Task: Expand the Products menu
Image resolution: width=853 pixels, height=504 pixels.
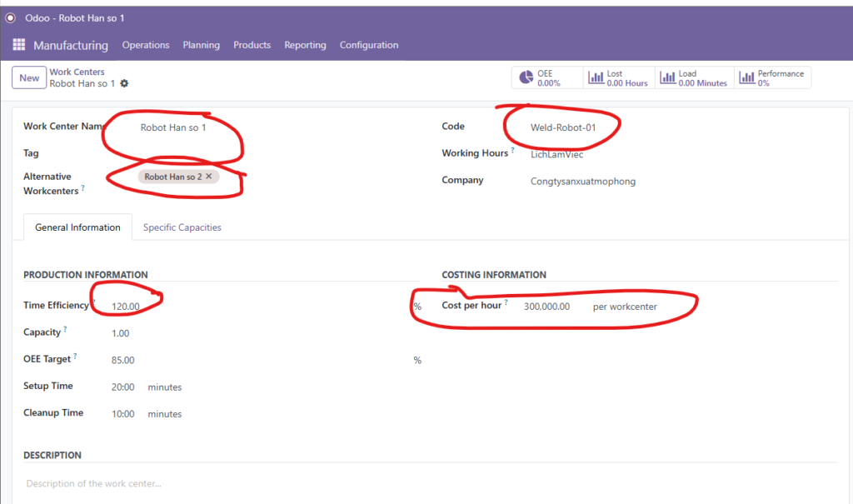Action: click(x=252, y=45)
